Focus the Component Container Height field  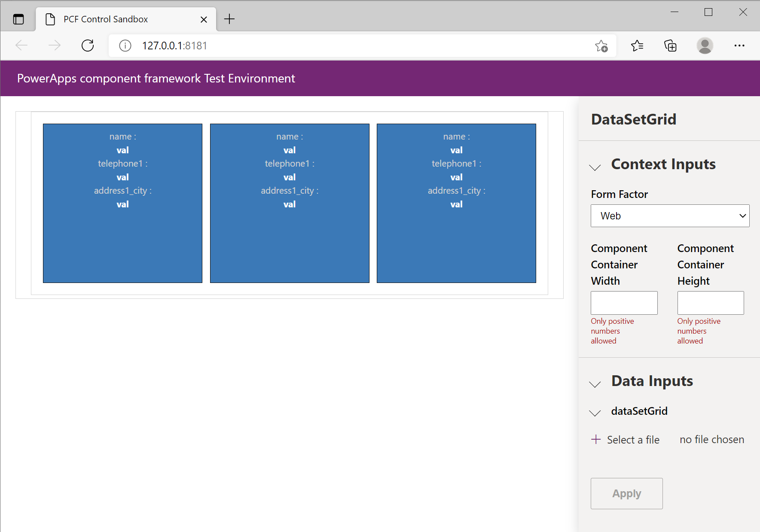[711, 303]
